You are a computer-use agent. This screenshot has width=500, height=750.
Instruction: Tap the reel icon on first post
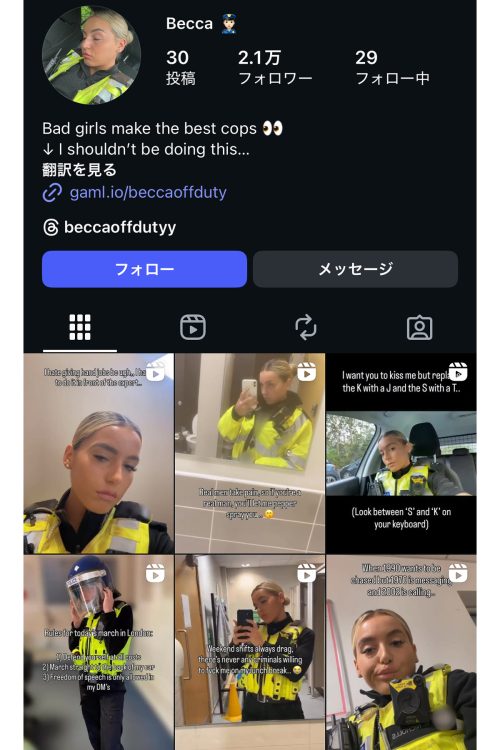155,372
